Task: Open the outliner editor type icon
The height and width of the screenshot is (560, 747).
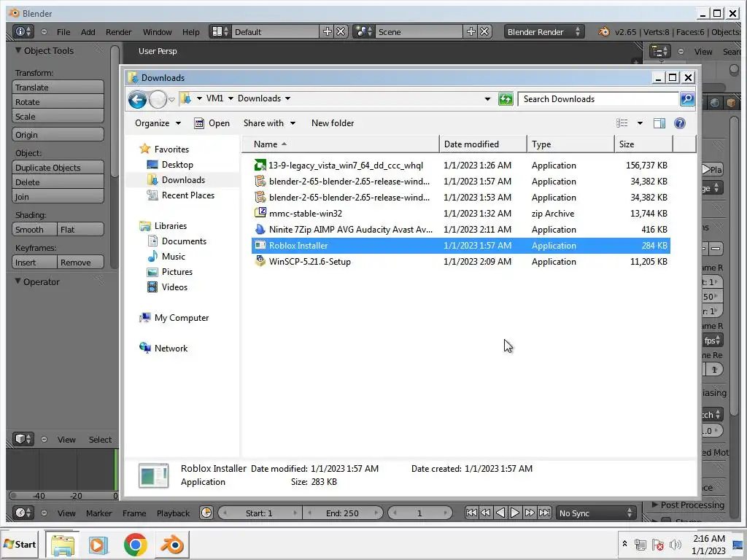Action: 660,51
